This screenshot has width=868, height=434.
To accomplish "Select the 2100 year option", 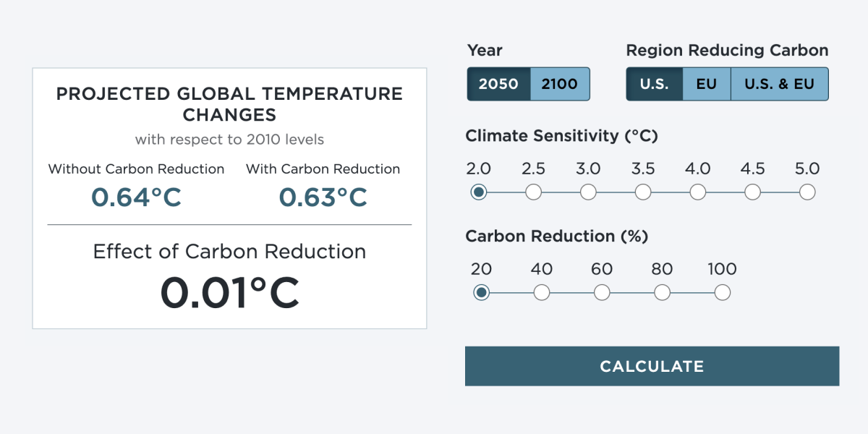I will pos(559,84).
